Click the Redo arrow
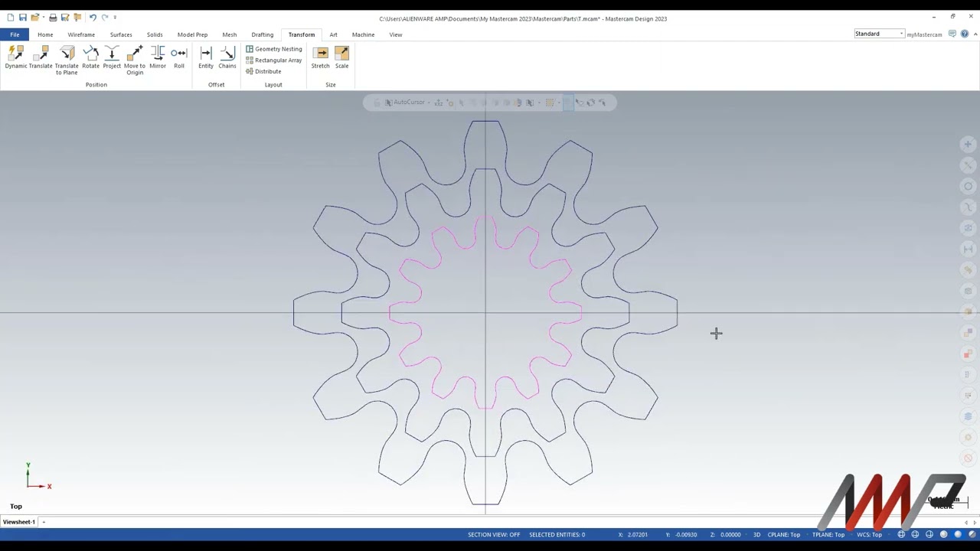The width and height of the screenshot is (980, 551). click(105, 17)
